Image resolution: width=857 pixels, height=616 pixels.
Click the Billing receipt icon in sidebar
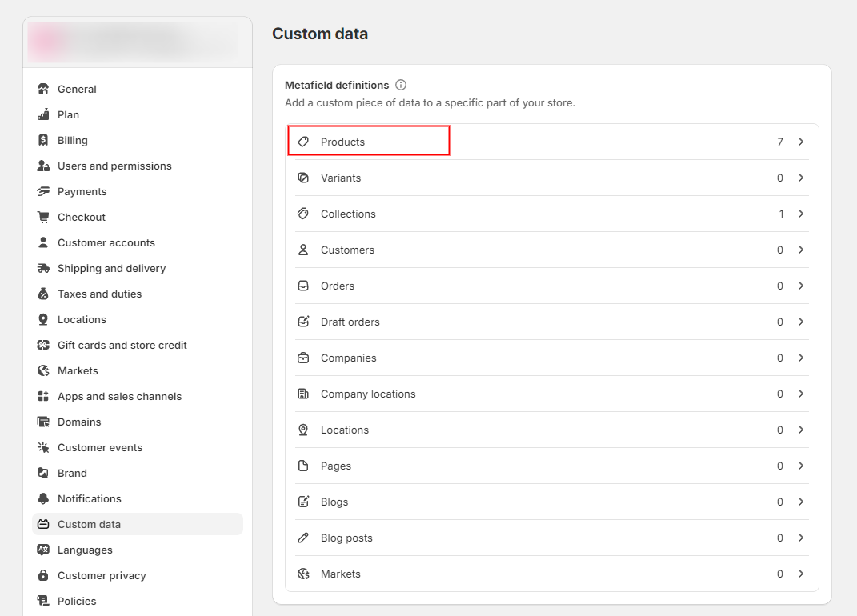click(x=43, y=140)
